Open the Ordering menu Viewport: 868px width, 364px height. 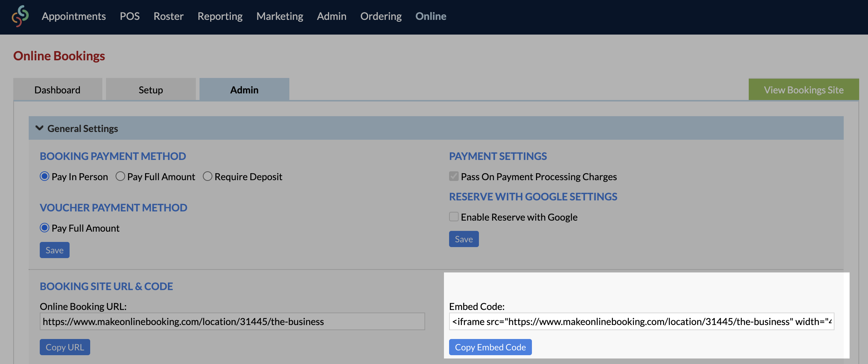(381, 16)
